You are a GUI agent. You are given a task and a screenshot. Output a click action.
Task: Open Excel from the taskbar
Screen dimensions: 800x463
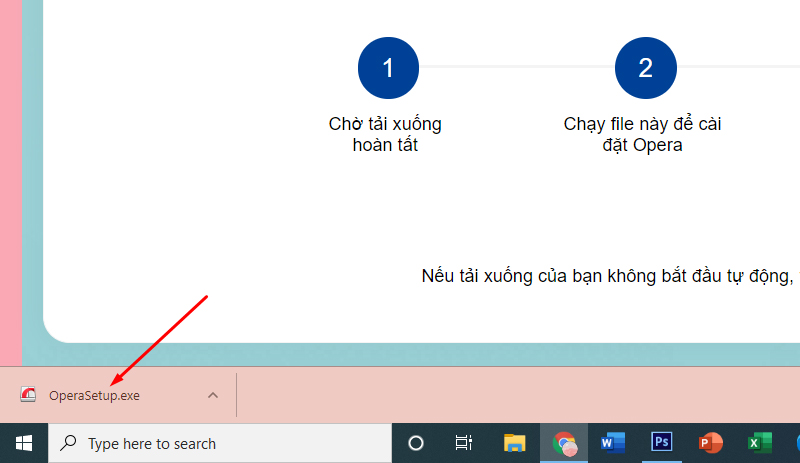(x=759, y=443)
